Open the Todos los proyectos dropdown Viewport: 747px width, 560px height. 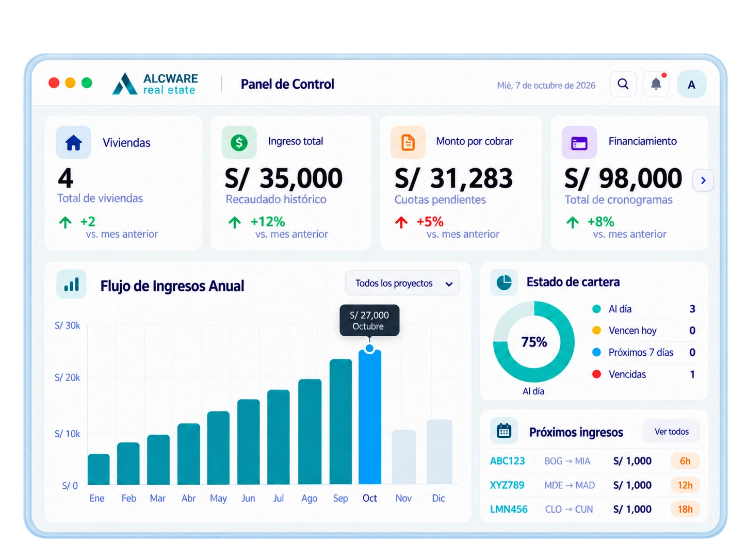[x=402, y=283]
